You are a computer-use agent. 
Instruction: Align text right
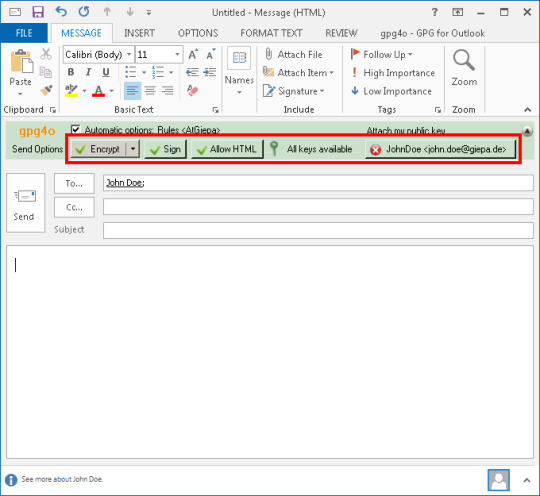(x=168, y=91)
